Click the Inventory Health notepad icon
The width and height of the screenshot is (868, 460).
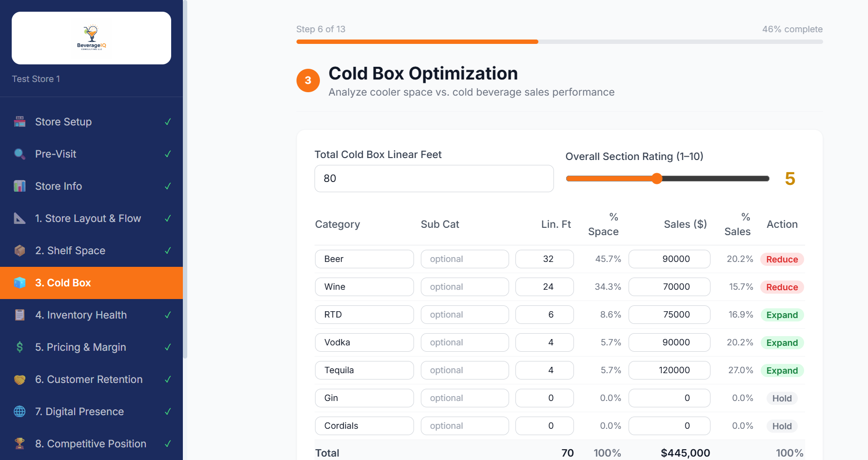point(20,315)
